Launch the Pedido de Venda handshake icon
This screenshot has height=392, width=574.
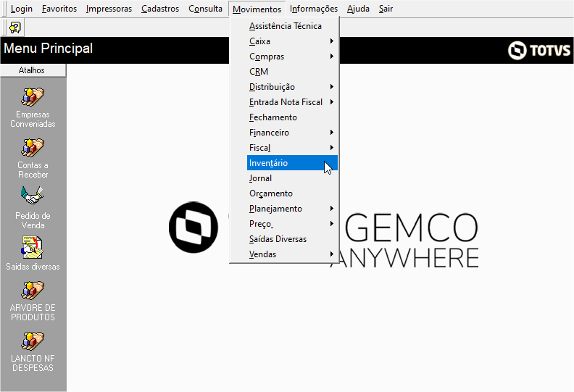(x=33, y=196)
